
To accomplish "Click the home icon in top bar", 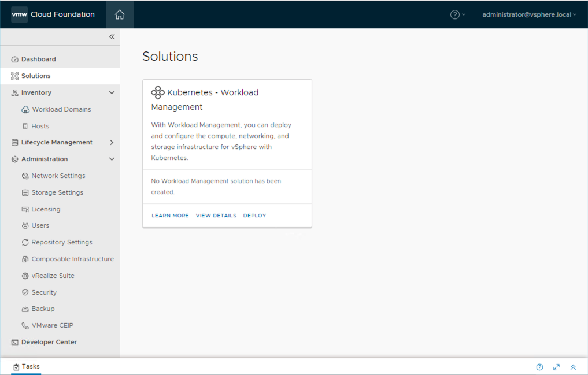I will point(120,15).
